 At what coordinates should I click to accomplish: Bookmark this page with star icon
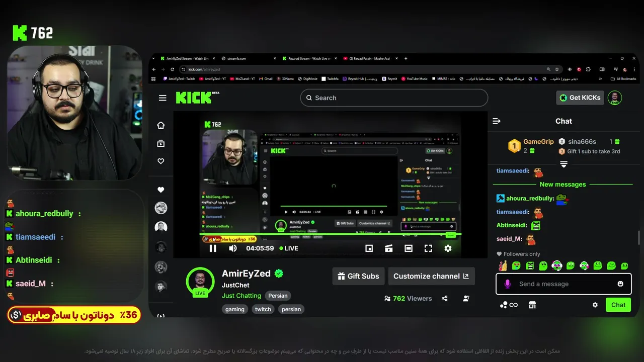(557, 69)
